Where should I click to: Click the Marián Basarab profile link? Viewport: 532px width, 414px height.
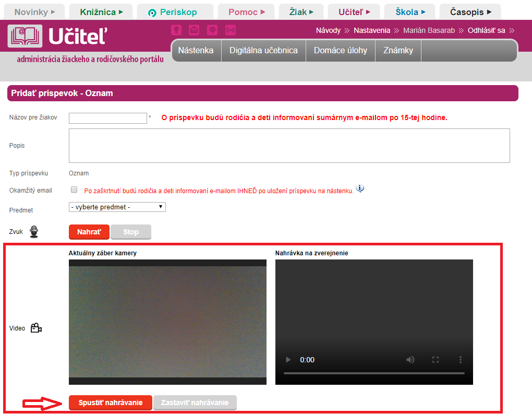429,31
